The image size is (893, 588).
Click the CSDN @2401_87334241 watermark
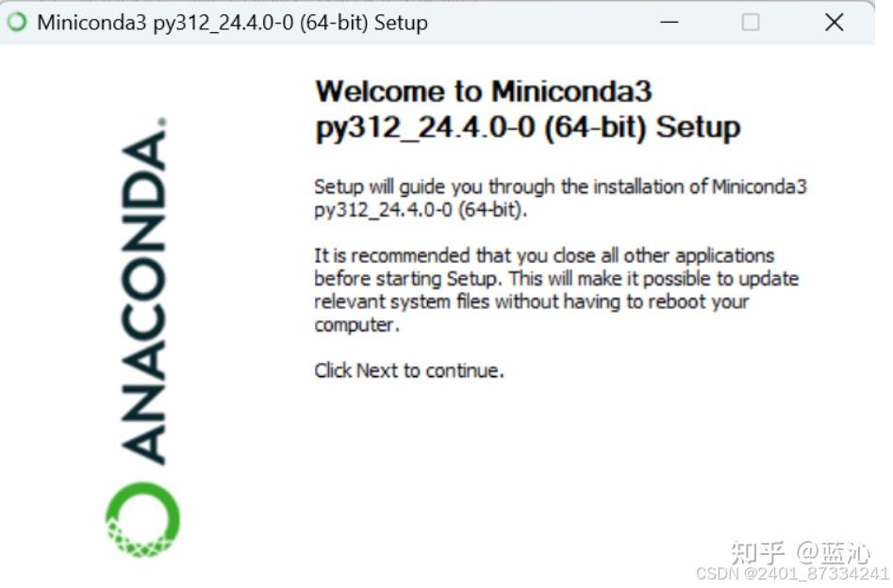pos(792,573)
